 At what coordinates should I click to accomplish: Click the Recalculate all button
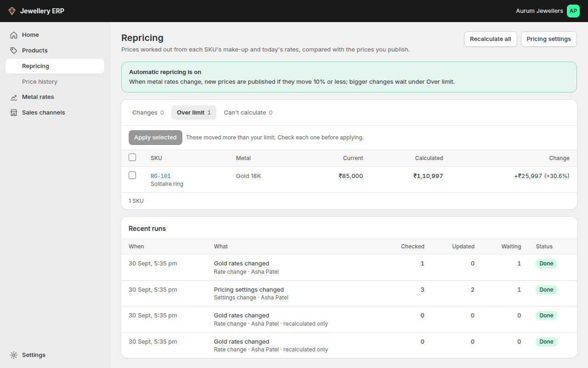point(491,39)
